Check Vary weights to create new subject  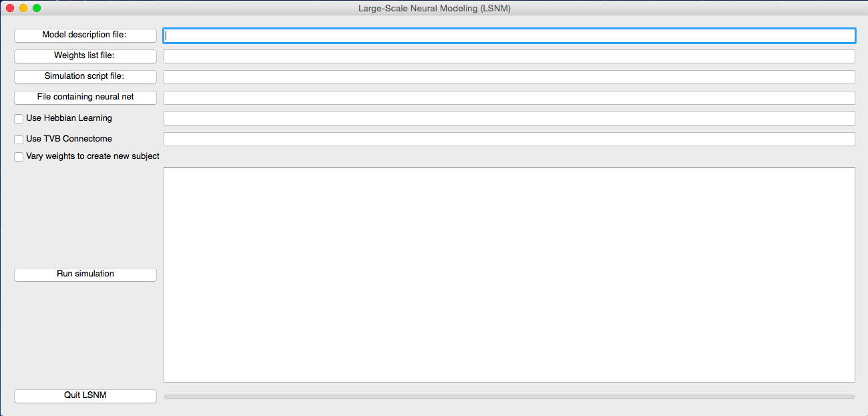[19, 157]
